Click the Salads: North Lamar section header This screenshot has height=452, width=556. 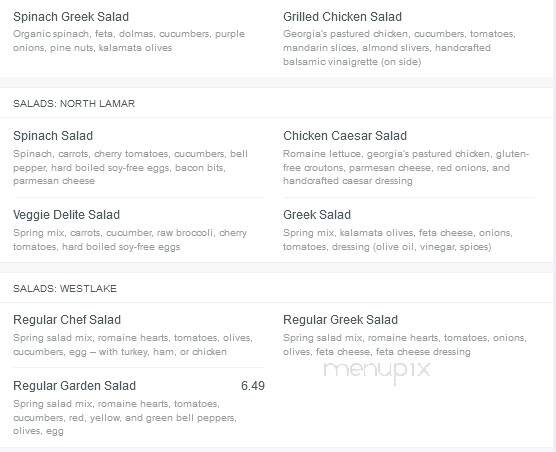[x=74, y=104]
